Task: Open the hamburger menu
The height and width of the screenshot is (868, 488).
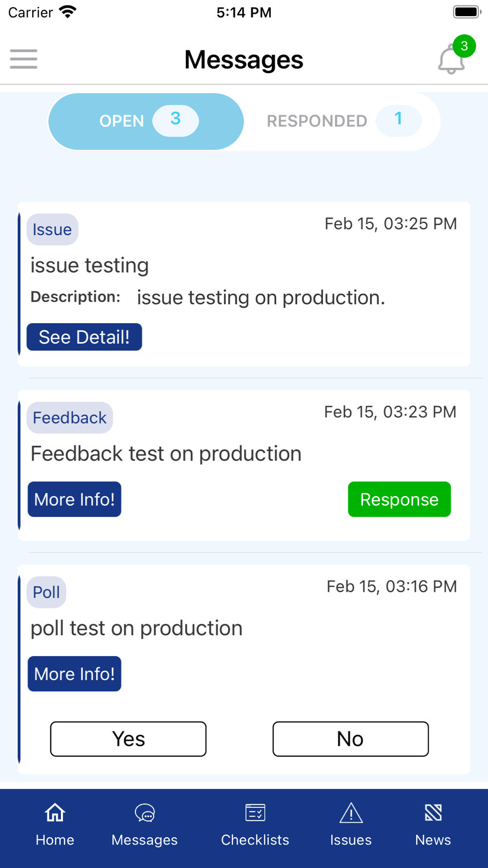Action: click(23, 59)
